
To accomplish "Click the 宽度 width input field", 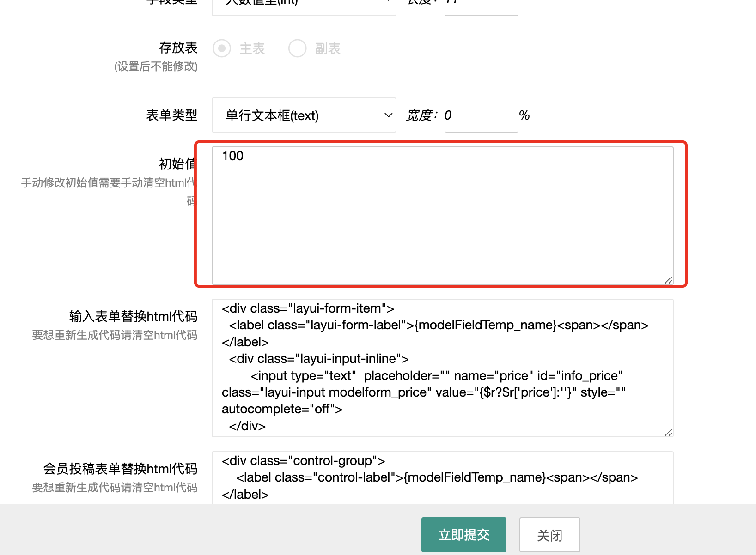I will click(x=481, y=115).
